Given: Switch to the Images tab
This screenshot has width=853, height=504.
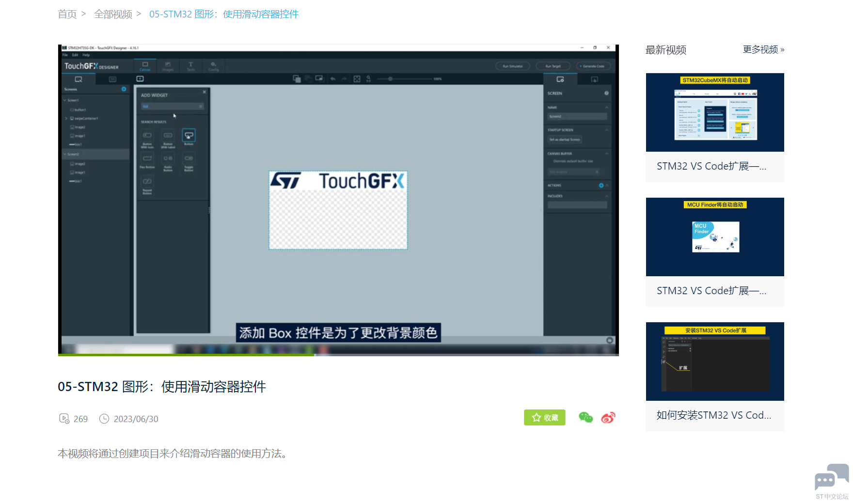Looking at the screenshot, I should click(168, 66).
